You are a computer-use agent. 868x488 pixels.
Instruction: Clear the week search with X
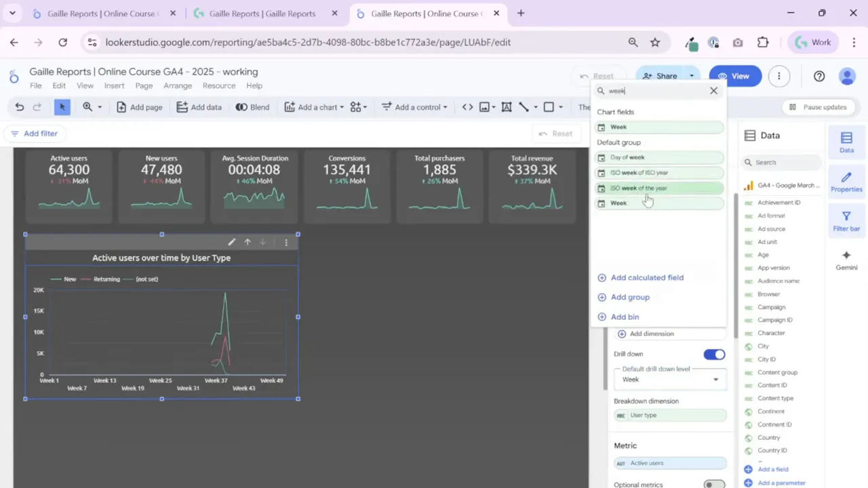click(x=713, y=91)
